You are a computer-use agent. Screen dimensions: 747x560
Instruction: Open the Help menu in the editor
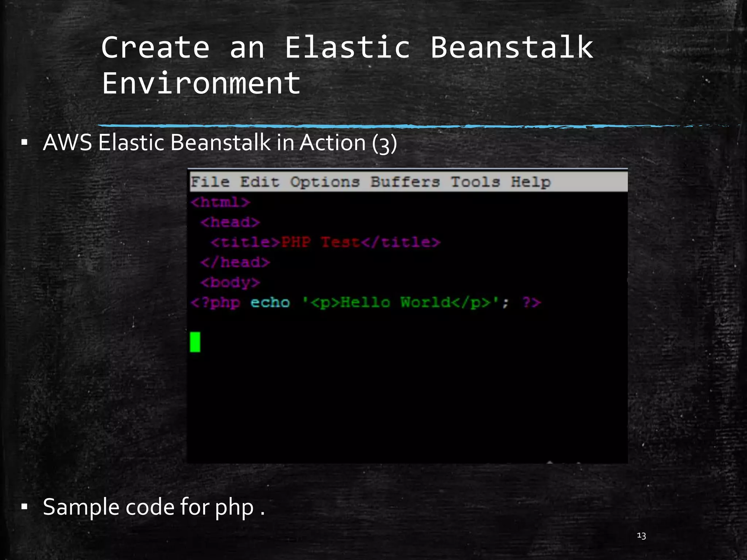[531, 182]
